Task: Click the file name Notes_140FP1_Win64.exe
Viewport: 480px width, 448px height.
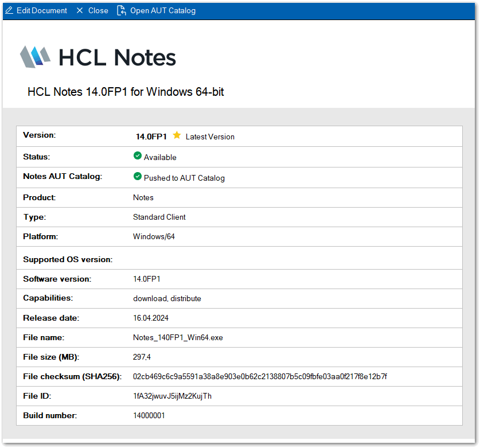Action: [x=178, y=337]
